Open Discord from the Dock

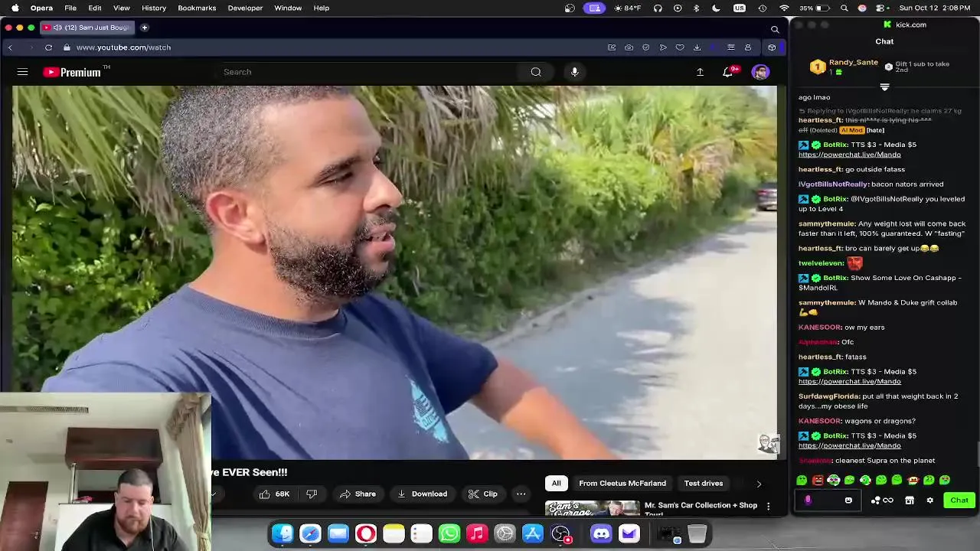coord(601,533)
